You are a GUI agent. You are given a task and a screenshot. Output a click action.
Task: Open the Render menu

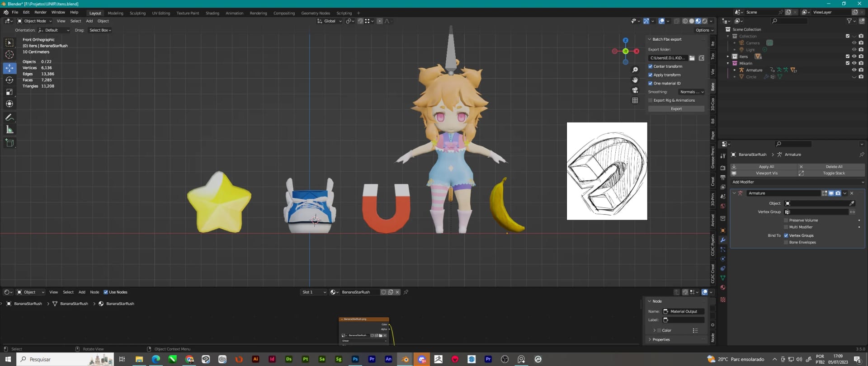click(40, 12)
